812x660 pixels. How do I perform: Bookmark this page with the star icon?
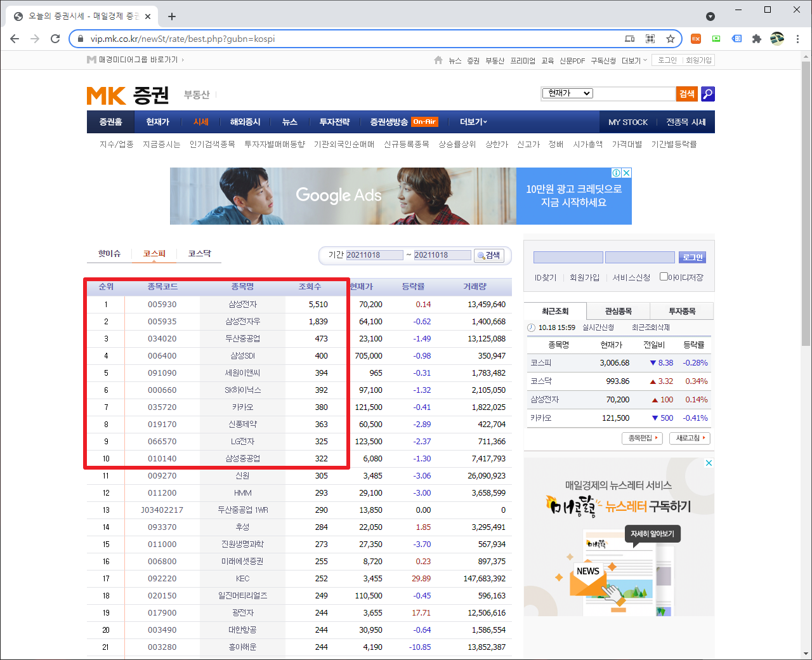[x=671, y=39]
